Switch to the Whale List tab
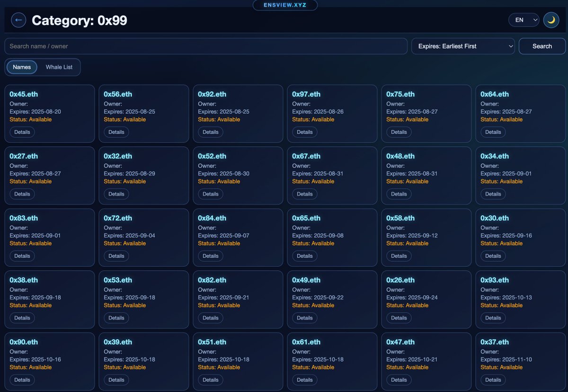 [59, 67]
